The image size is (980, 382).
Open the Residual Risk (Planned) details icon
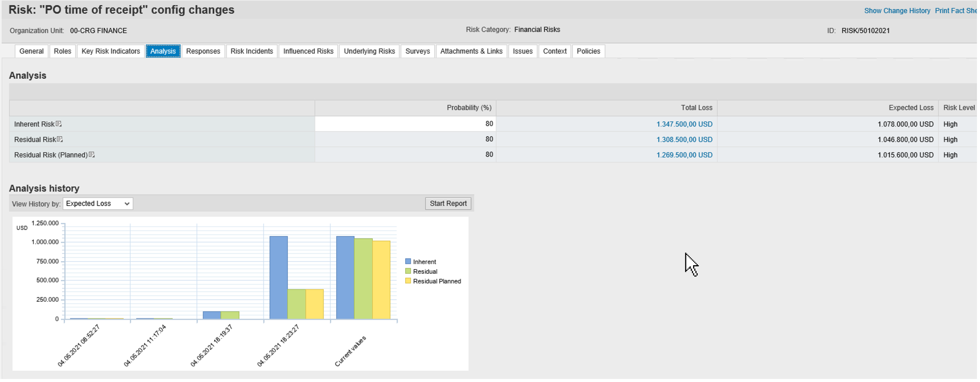92,155
